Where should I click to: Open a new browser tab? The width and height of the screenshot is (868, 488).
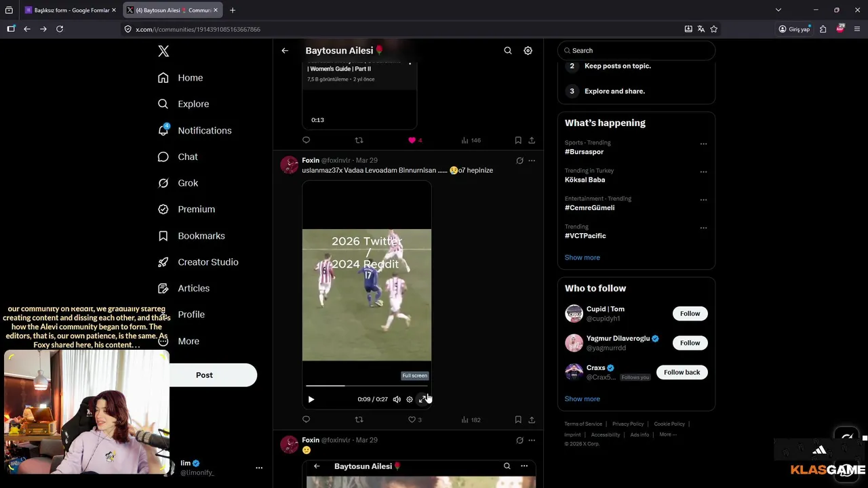[233, 10]
